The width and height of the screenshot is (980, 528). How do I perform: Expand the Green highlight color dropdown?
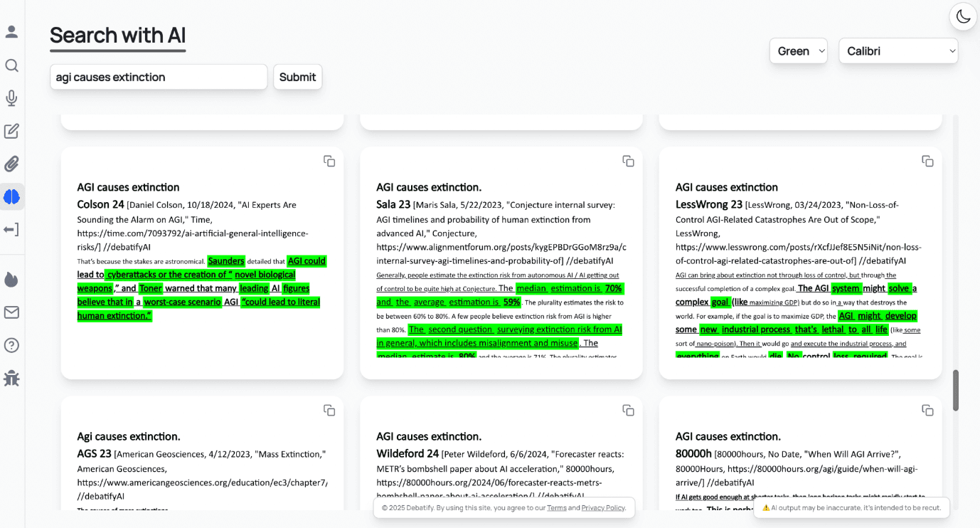(798, 51)
